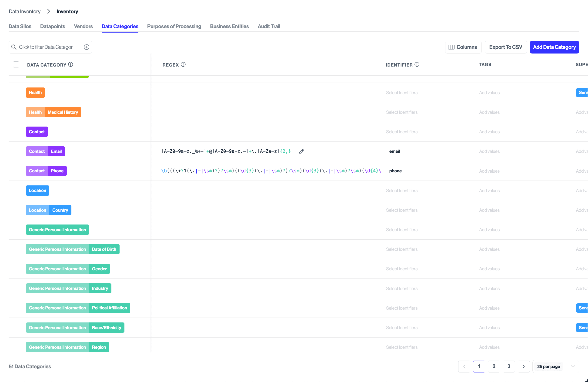The image size is (588, 382).
Task: Click Export To CSV button
Action: click(x=505, y=47)
